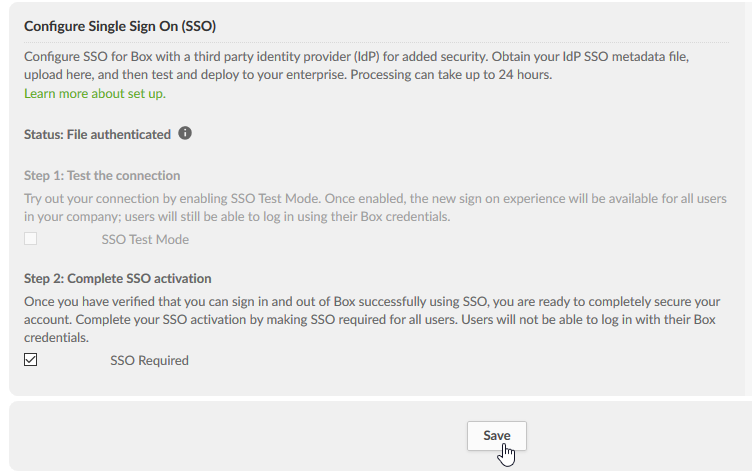Click the intro paragraph about identity provider

point(356,65)
